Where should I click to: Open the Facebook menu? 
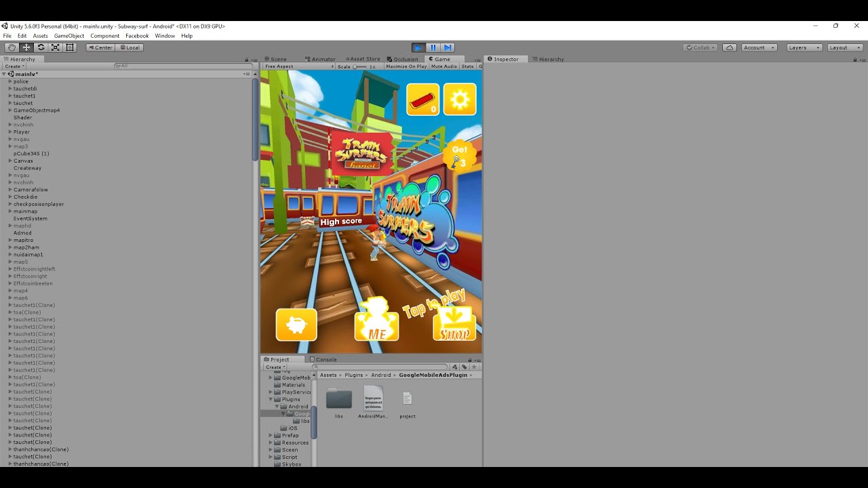coord(137,36)
